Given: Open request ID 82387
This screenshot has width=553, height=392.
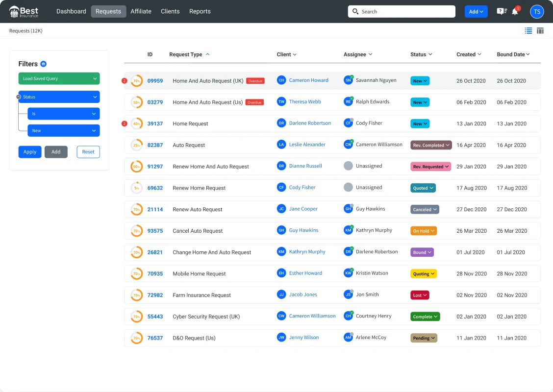Looking at the screenshot, I should point(155,145).
